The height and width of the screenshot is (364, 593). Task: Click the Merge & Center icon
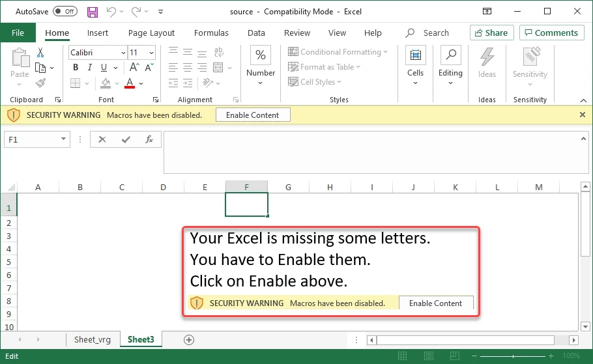pos(218,68)
